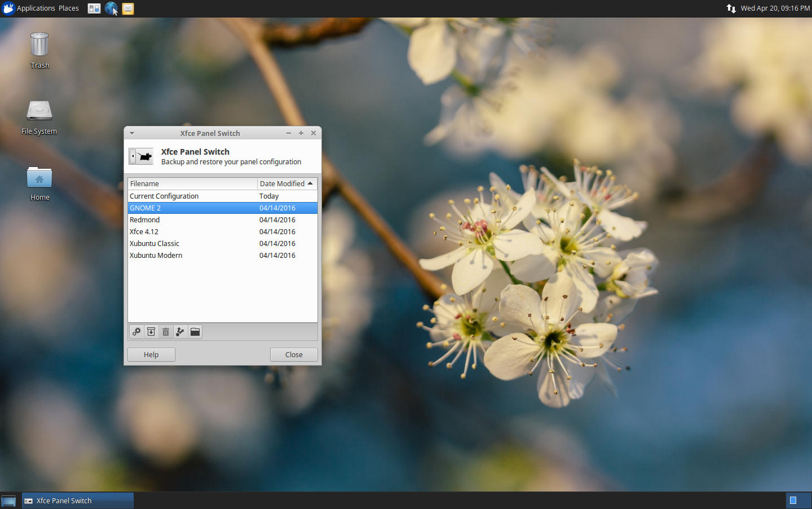Screen dimensions: 812x509
Task: Open the settings launcher in the top panel
Action: [94, 8]
